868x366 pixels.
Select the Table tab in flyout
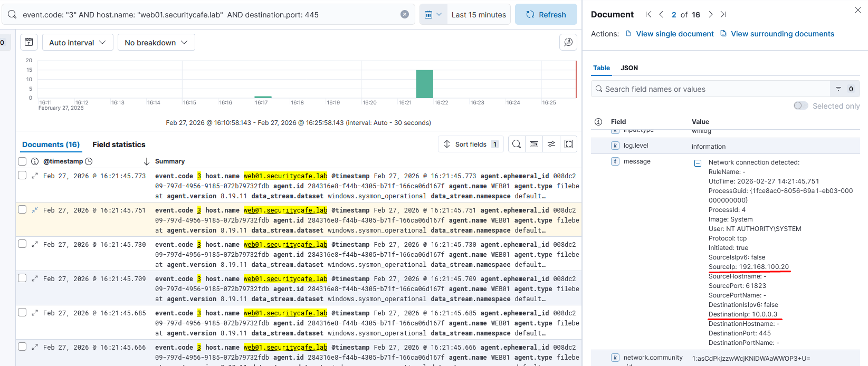(x=602, y=68)
